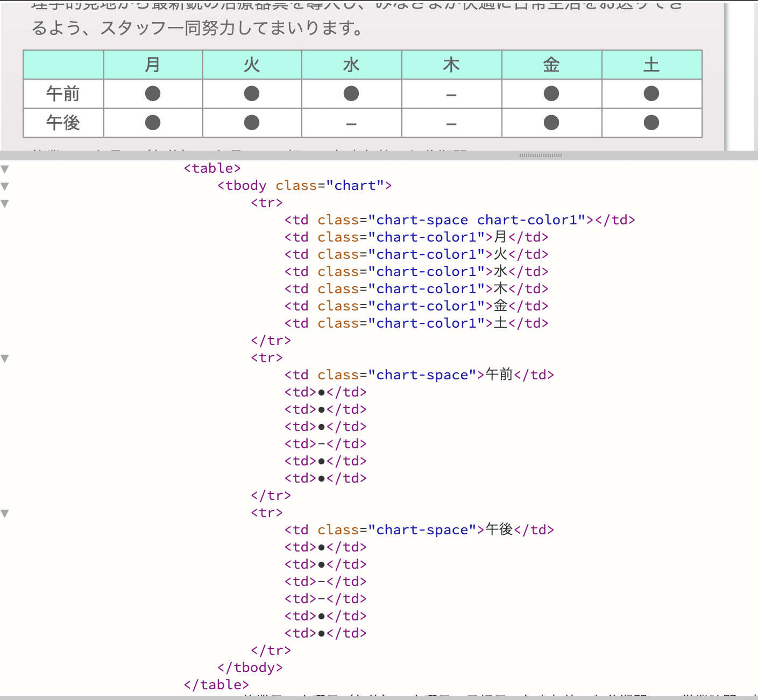Collapse the <table> element disclosure triangle
This screenshot has width=758, height=700.
5,169
